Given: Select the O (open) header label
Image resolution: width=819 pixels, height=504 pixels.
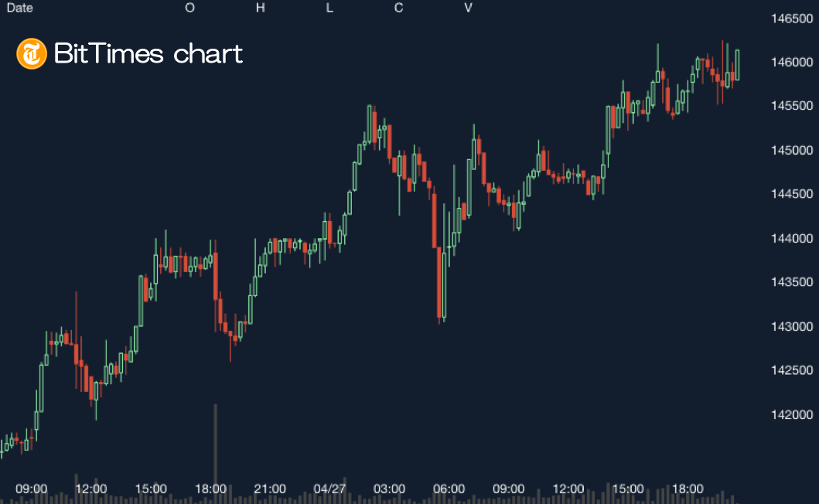Looking at the screenshot, I should (x=189, y=8).
